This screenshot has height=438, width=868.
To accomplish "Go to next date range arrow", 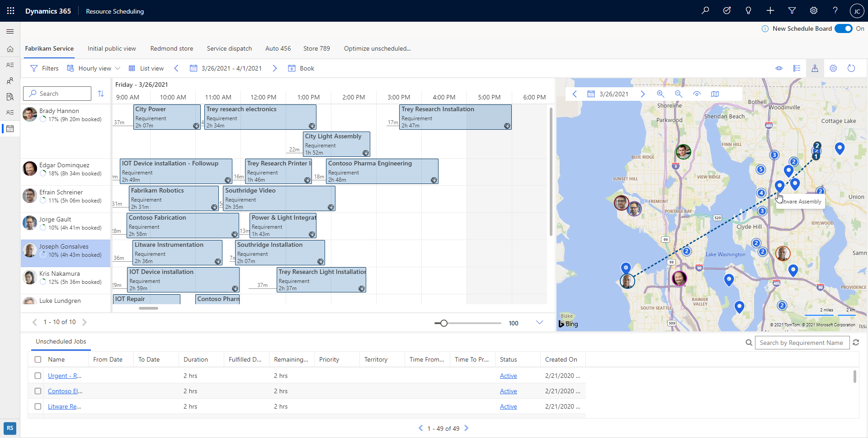I will [x=274, y=68].
